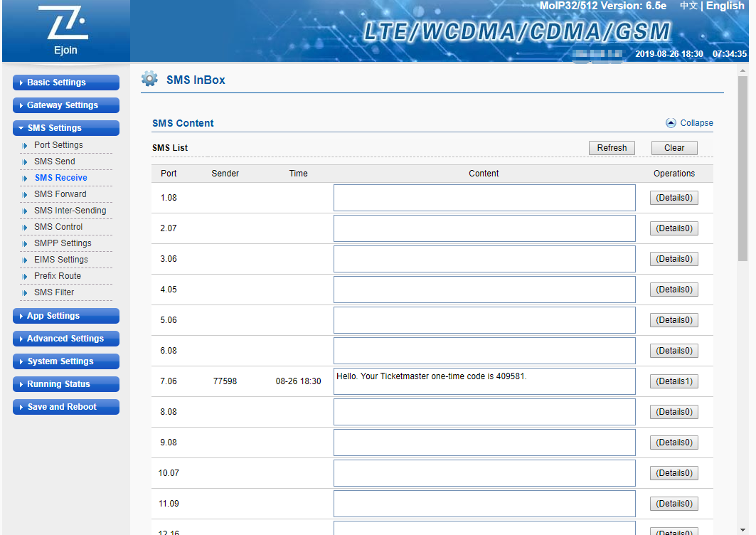Collapse the SMS Settings section
Image resolution: width=756 pixels, height=535 pixels.
pos(66,128)
